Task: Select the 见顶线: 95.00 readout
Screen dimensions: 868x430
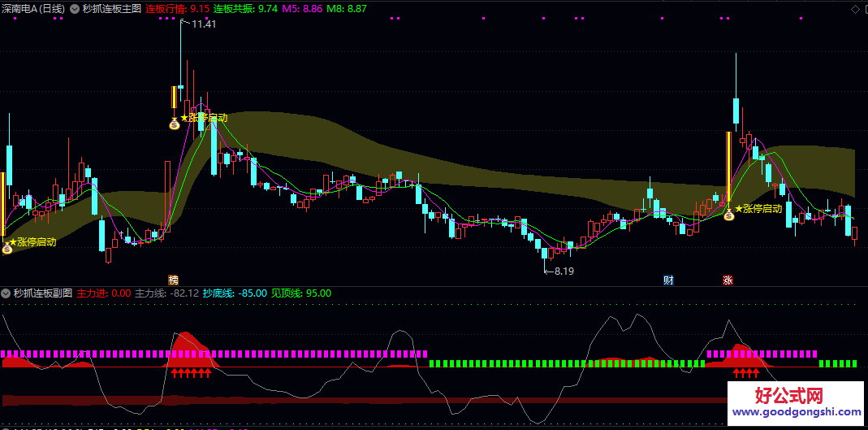Action: point(301,293)
